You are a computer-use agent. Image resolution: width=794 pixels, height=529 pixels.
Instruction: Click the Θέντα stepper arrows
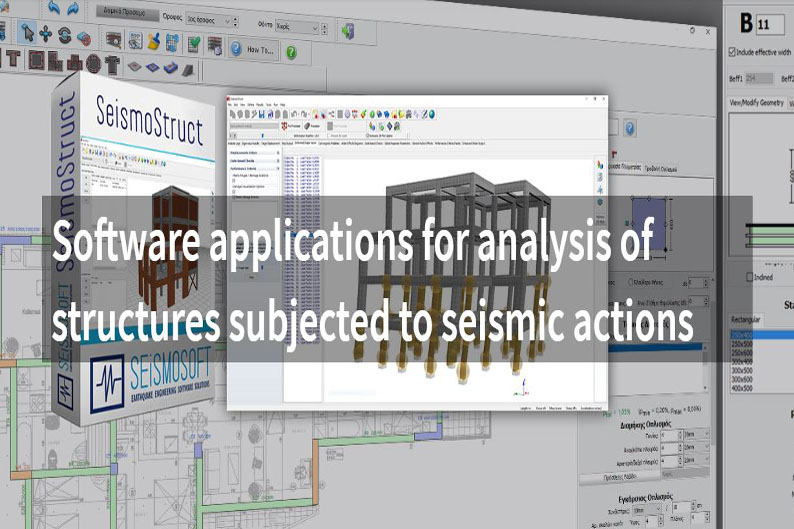(325, 29)
